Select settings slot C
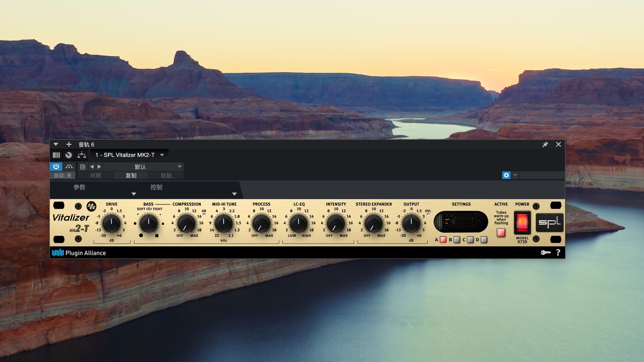Viewport: 644px width, 362px height. [470, 240]
